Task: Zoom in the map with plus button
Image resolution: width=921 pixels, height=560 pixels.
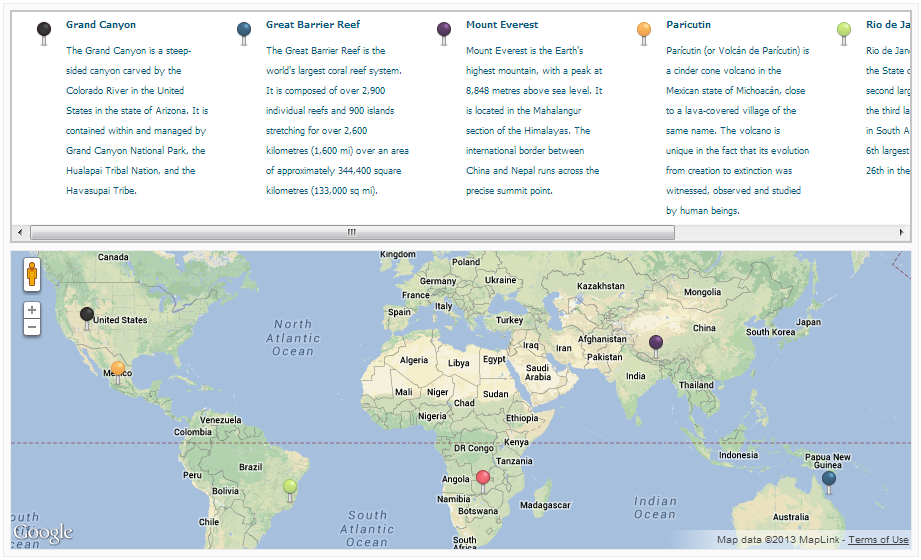Action: tap(32, 310)
